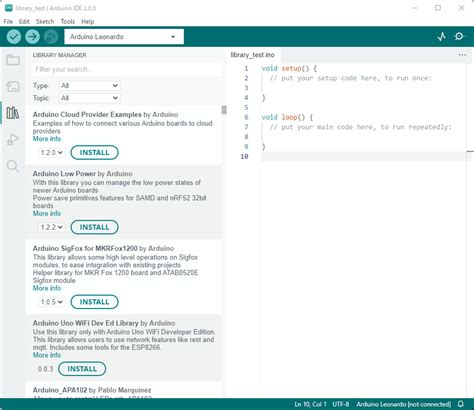Click the Upload arrow button
474x410 pixels.
click(32, 37)
